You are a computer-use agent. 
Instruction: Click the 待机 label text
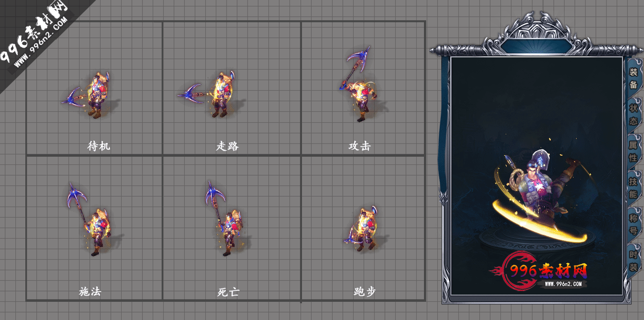[x=99, y=147]
